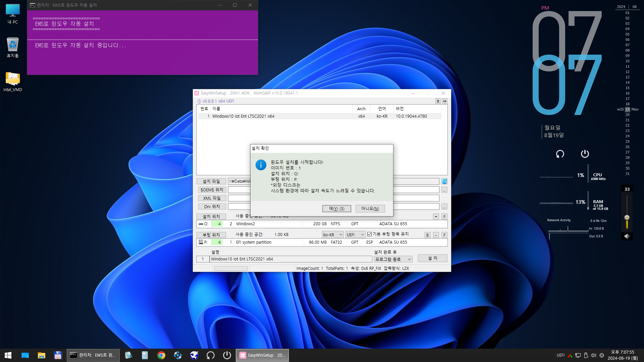Browse for $OEM$ folder with ellipsis button

444,190
